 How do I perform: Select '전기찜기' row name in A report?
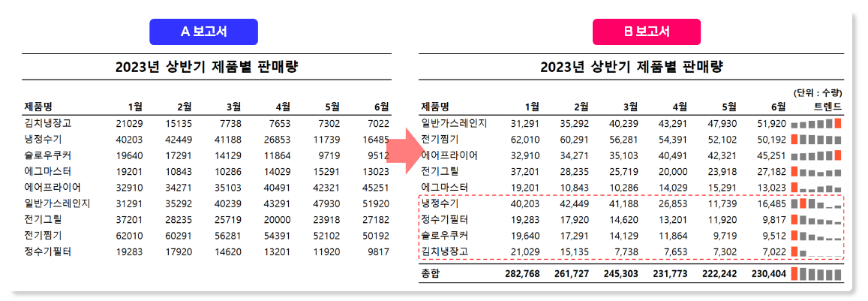point(44,236)
